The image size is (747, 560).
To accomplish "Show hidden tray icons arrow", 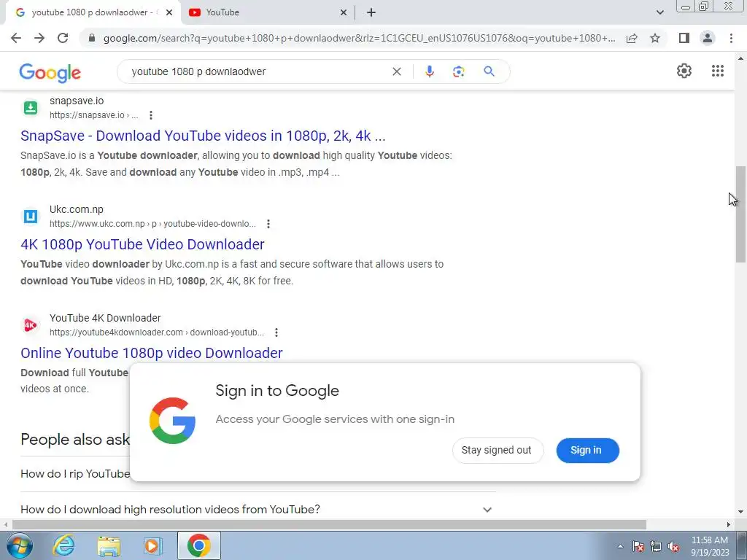I will [x=620, y=547].
